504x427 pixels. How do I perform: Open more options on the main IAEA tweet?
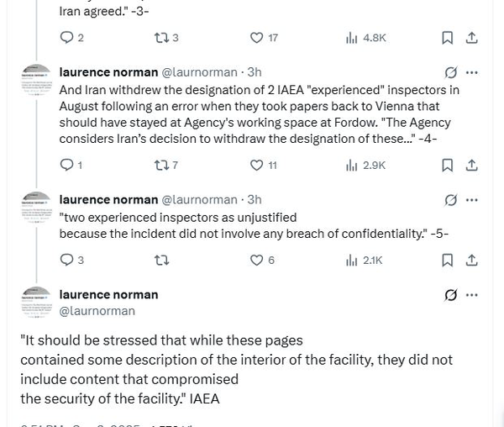pyautogui.click(x=472, y=295)
